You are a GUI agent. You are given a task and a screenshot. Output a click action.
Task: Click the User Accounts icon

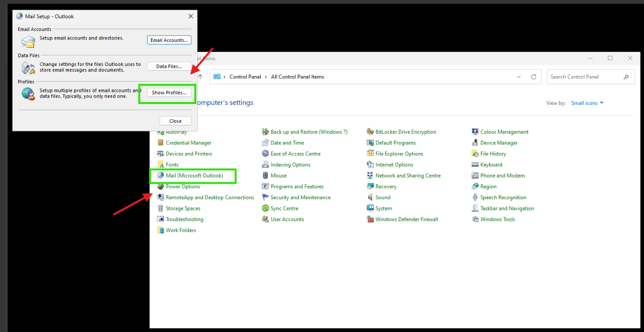(265, 219)
